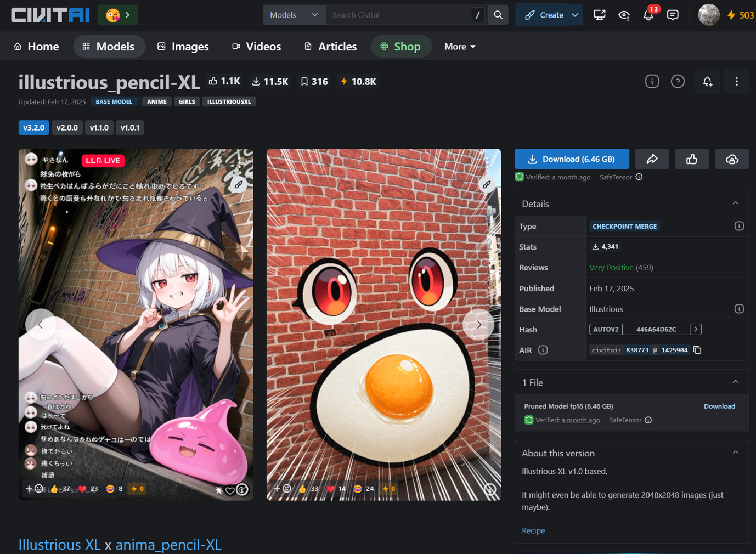This screenshot has height=554, width=756.
Task: Toggle the laugh reaction showing 24
Action: 363,489
